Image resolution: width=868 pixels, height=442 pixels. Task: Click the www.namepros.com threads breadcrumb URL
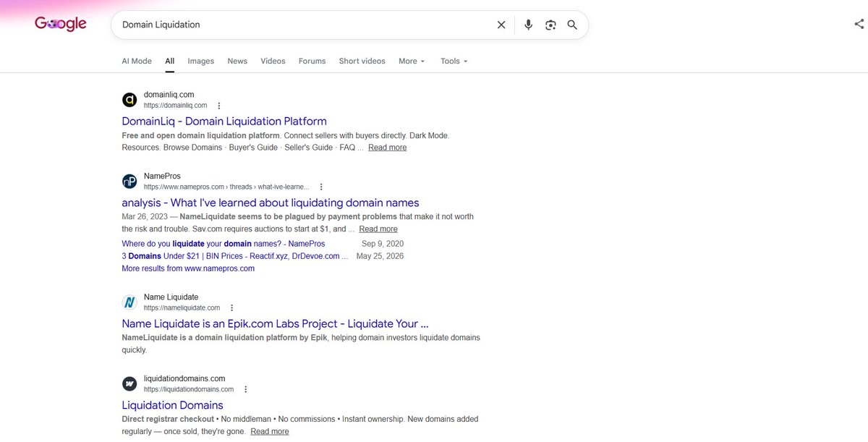(226, 187)
